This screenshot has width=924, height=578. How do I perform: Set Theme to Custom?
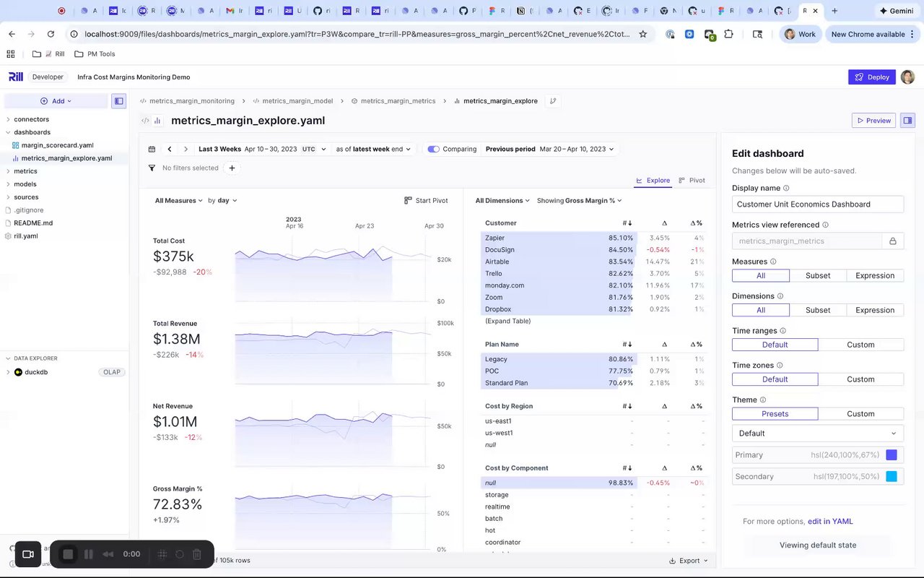[x=860, y=414]
